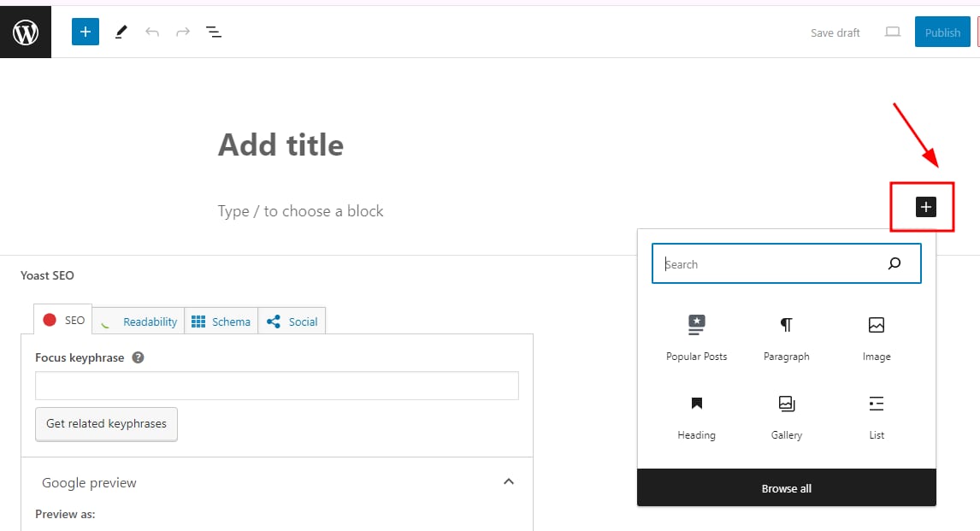The image size is (980, 531).
Task: Switch to the Readability tab
Action: 139,322
